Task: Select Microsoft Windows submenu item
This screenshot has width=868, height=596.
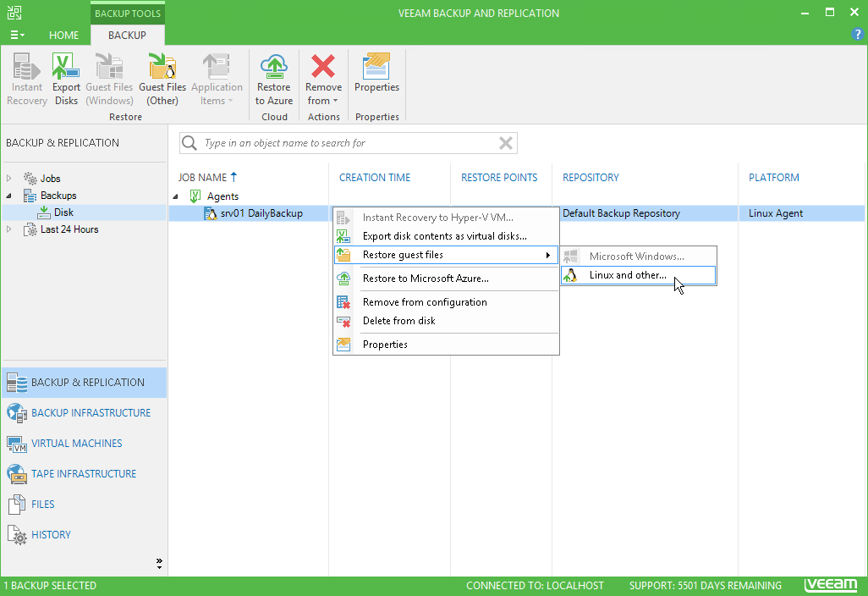Action: pyautogui.click(x=638, y=257)
